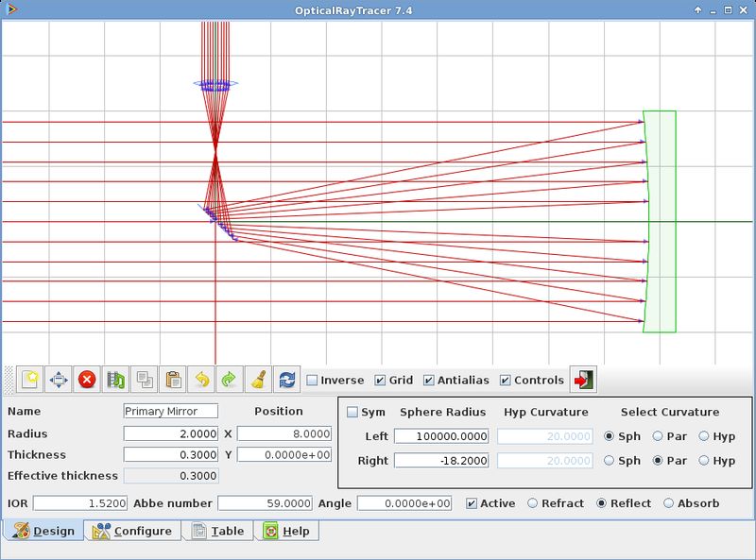This screenshot has width=756, height=560.
Task: Click the OpticalRayTracer title bar app icon
Action: [12, 9]
